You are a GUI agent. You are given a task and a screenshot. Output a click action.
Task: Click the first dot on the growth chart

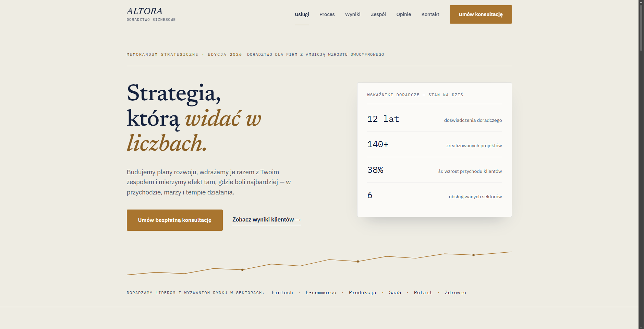(x=242, y=270)
